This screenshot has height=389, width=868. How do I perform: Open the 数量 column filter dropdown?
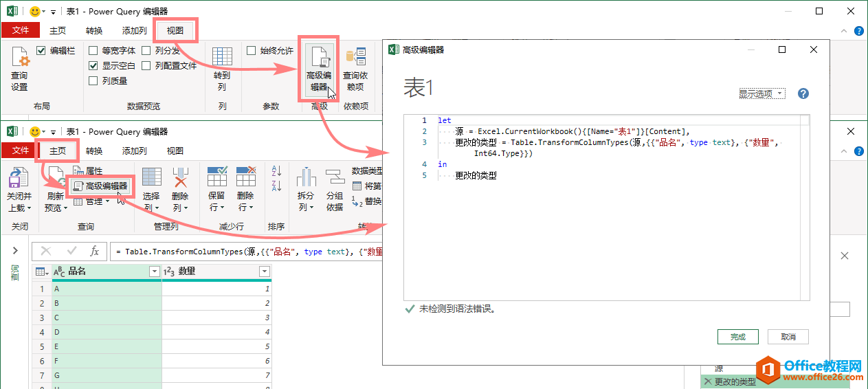265,271
